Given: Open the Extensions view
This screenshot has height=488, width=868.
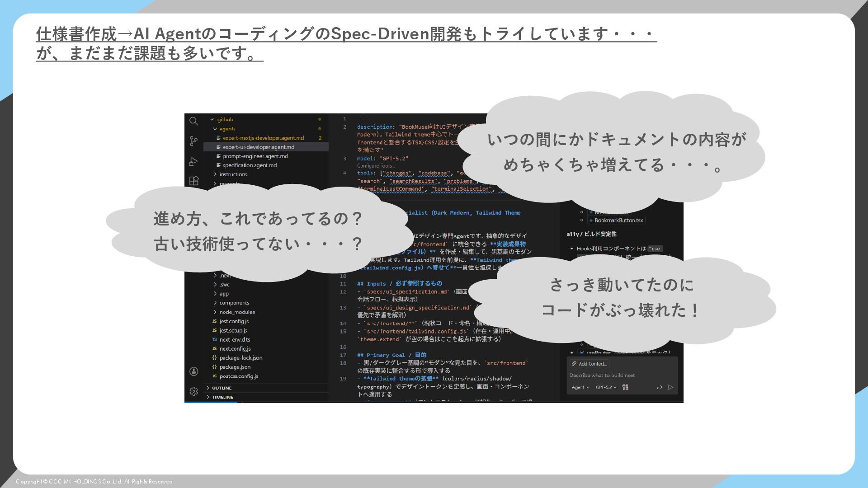Looking at the screenshot, I should tap(193, 181).
